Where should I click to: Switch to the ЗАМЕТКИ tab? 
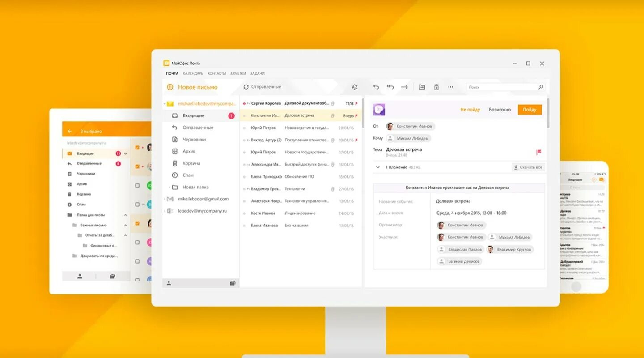pyautogui.click(x=238, y=73)
